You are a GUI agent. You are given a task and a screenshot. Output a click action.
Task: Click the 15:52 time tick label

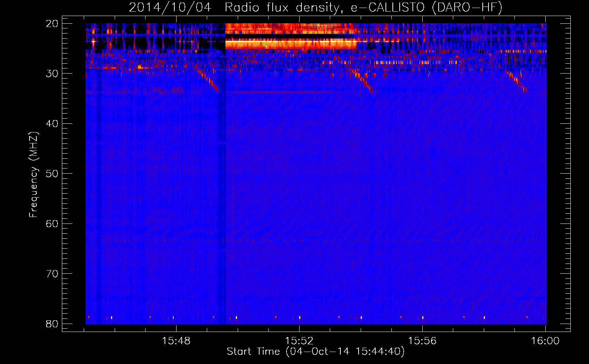(x=299, y=341)
